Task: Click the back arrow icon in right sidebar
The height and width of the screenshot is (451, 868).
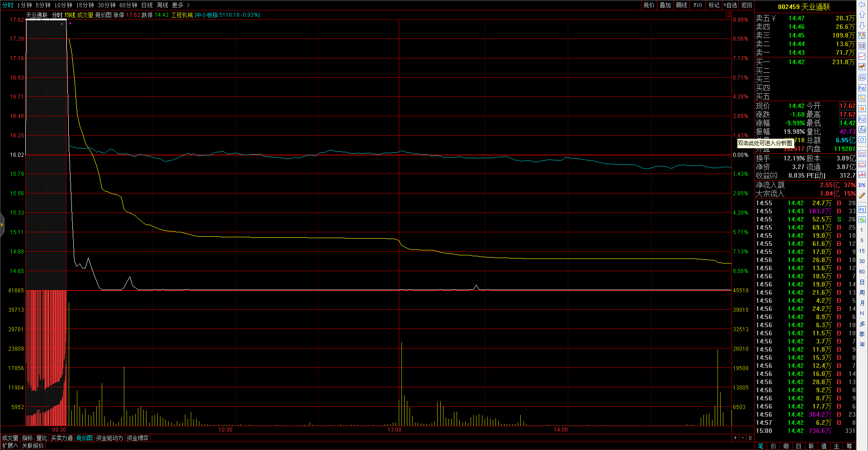Action: [862, 5]
